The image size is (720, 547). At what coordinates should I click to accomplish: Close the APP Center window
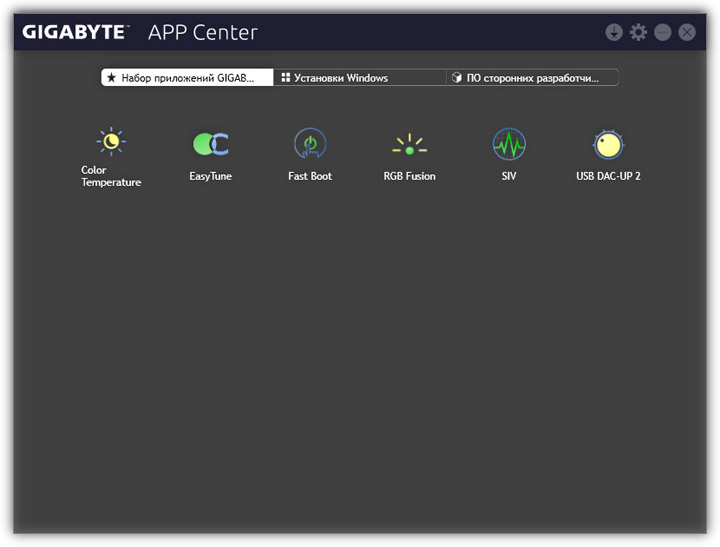click(x=686, y=32)
